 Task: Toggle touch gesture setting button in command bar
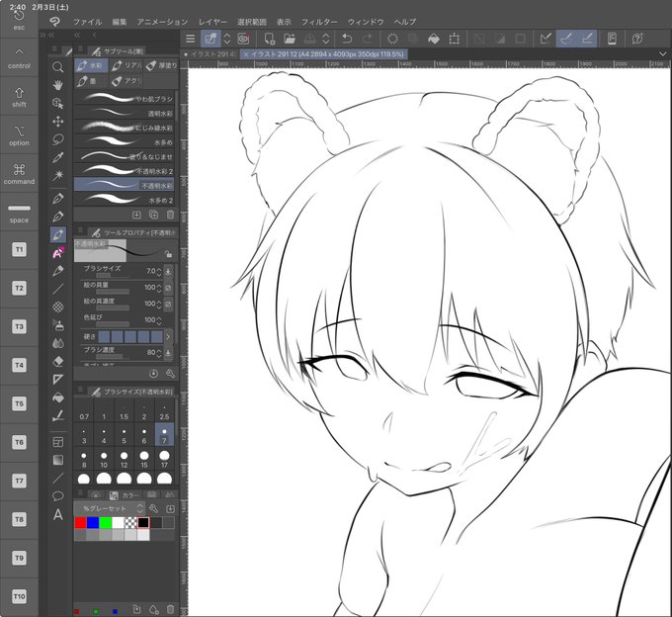210,39
